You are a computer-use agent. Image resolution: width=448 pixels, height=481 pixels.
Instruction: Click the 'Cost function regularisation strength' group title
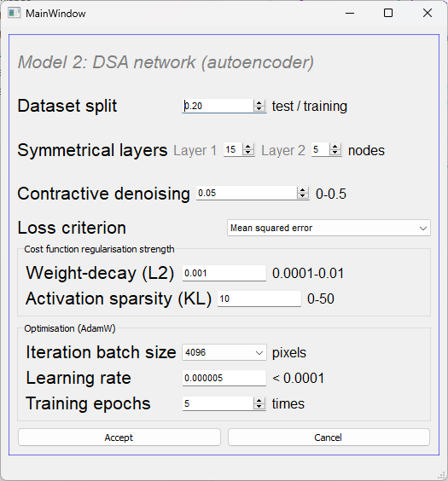coord(99,249)
